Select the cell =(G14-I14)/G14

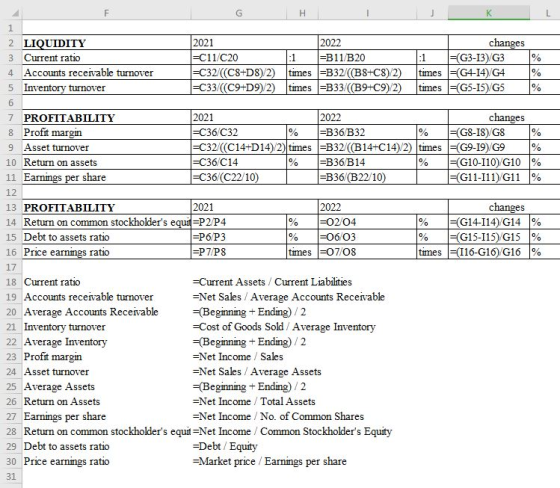tap(489, 222)
